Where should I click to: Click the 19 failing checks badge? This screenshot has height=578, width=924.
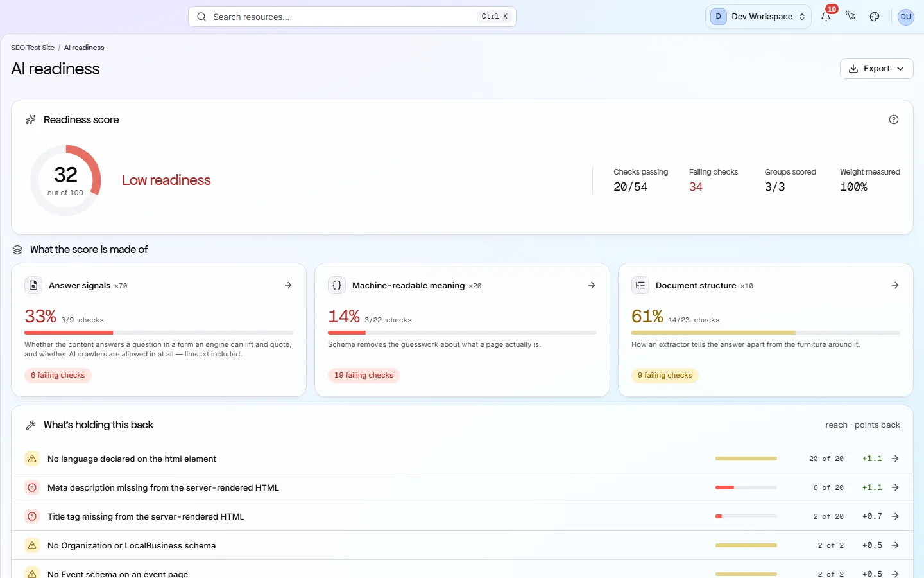pos(364,376)
